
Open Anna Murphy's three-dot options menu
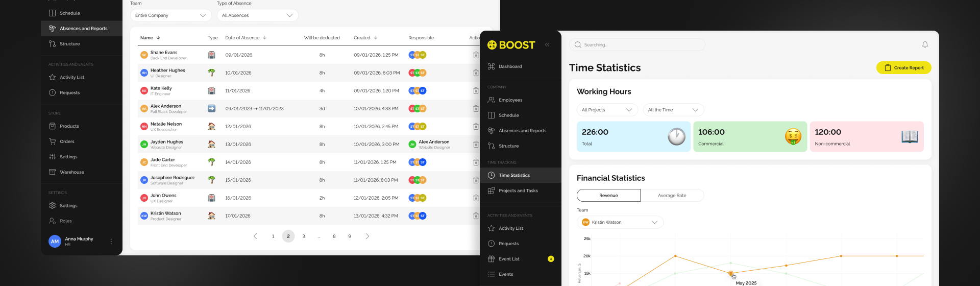click(111, 242)
